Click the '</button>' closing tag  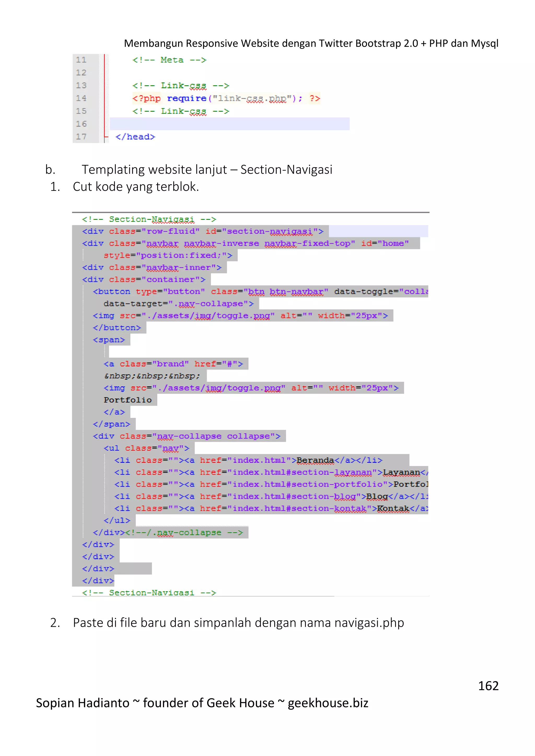pos(117,328)
